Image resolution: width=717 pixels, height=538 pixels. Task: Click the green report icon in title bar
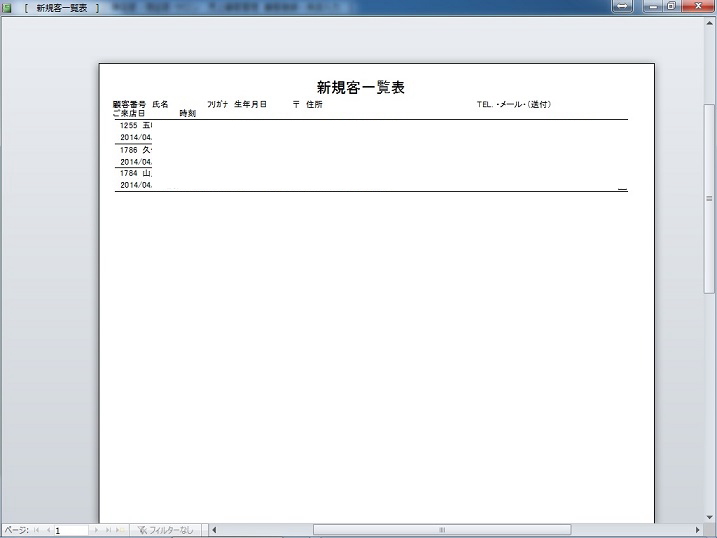[7, 8]
